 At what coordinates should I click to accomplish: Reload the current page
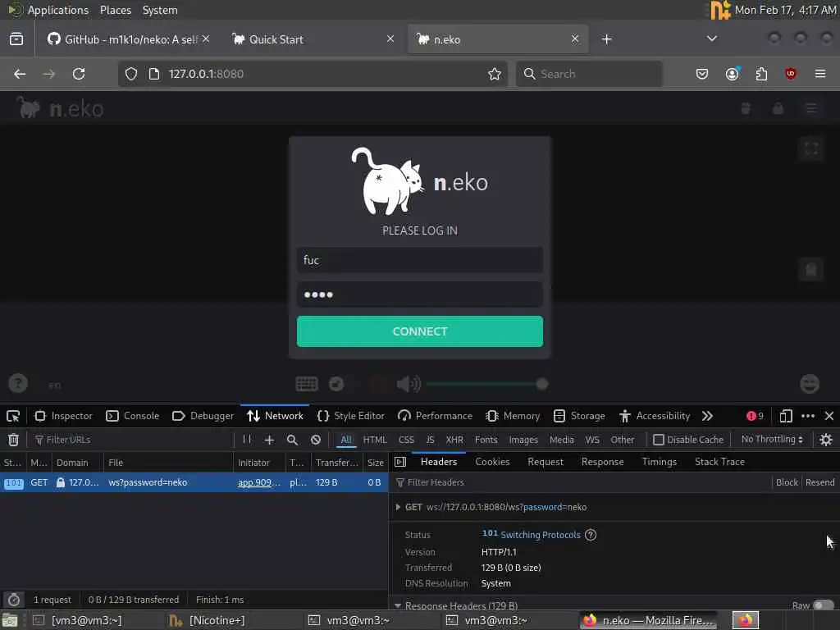pos(79,74)
